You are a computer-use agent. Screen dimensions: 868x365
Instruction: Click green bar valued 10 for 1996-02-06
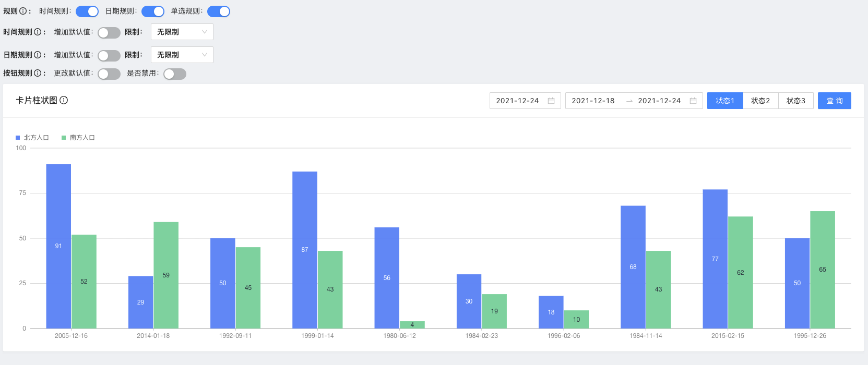576,320
